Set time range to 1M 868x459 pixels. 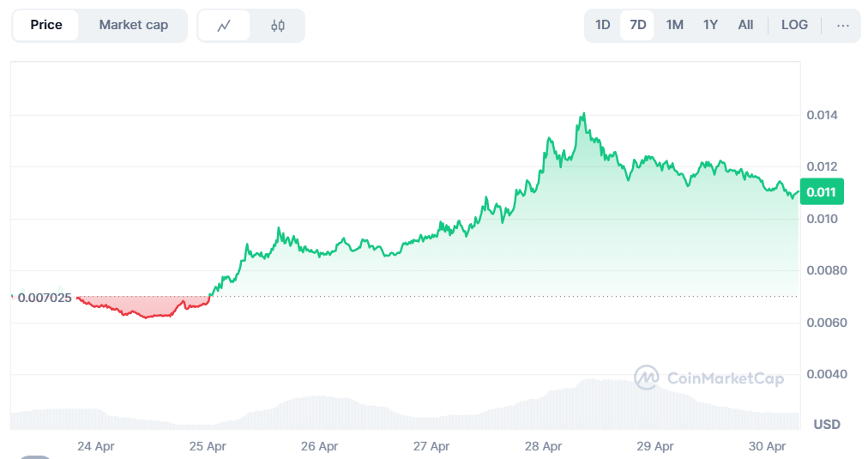(675, 26)
